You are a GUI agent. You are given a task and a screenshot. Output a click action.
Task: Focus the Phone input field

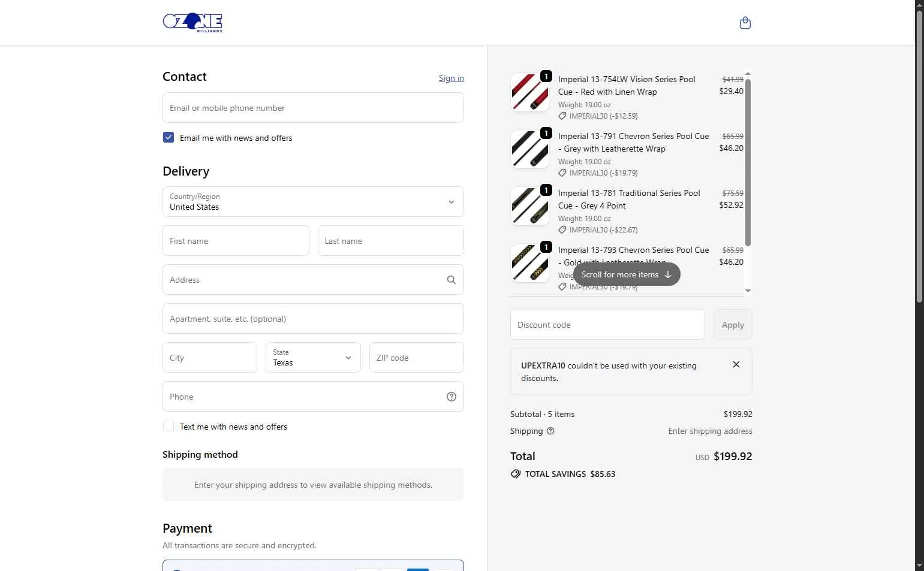coord(313,397)
